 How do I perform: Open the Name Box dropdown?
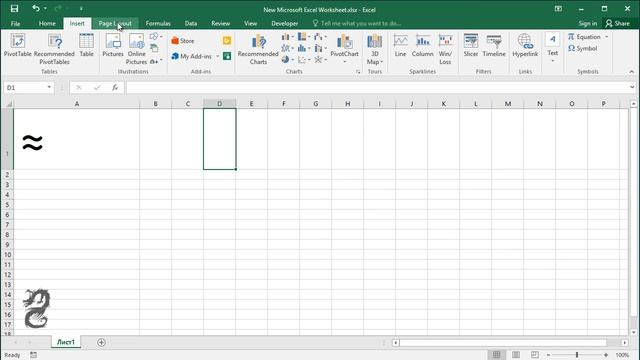[49, 87]
